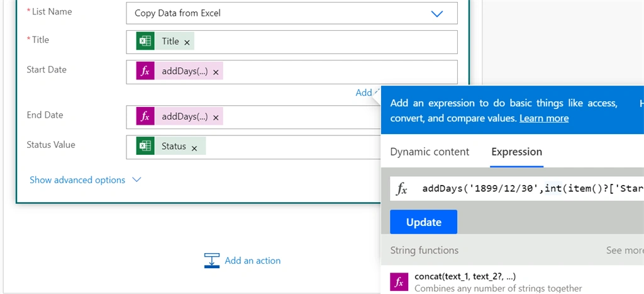
Task: Select the Expression tab
Action: pos(517,152)
